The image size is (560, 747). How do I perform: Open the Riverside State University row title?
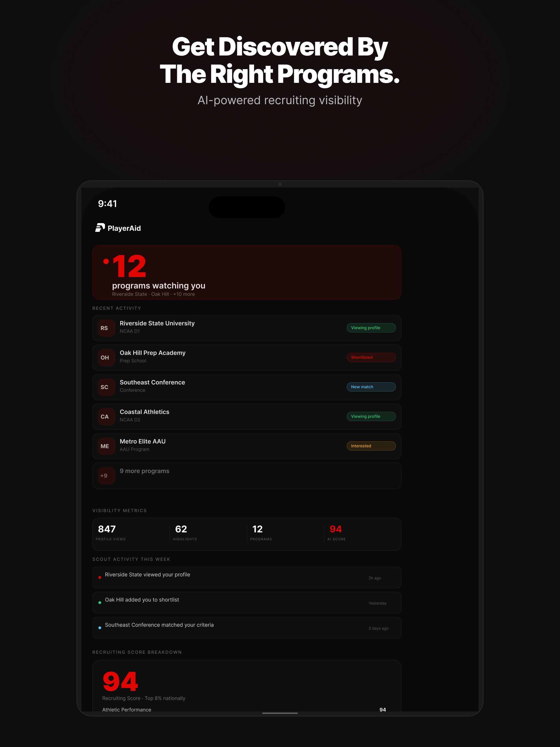point(157,323)
